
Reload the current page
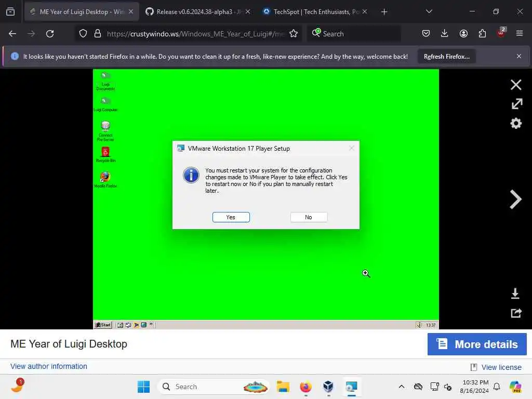click(x=50, y=34)
